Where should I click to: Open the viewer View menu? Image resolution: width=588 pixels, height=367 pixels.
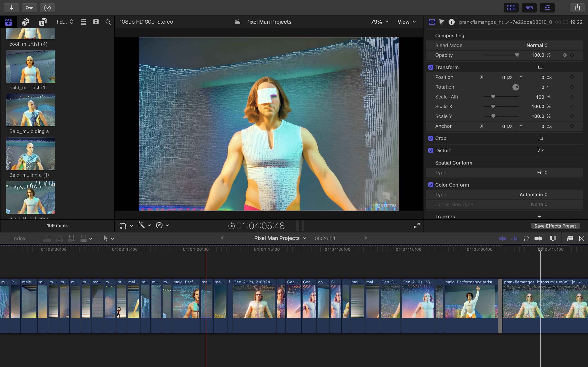click(x=406, y=22)
